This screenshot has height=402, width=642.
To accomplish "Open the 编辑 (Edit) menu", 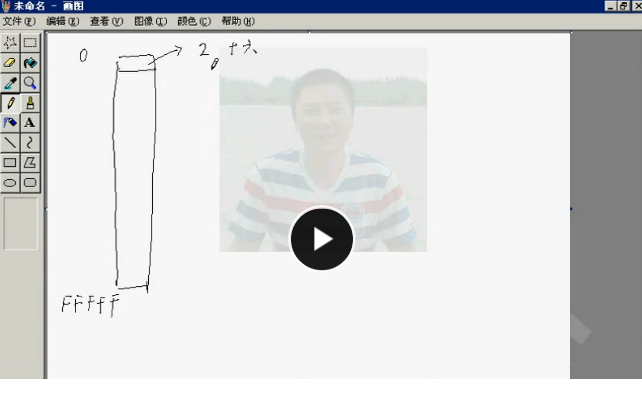I will click(x=63, y=21).
